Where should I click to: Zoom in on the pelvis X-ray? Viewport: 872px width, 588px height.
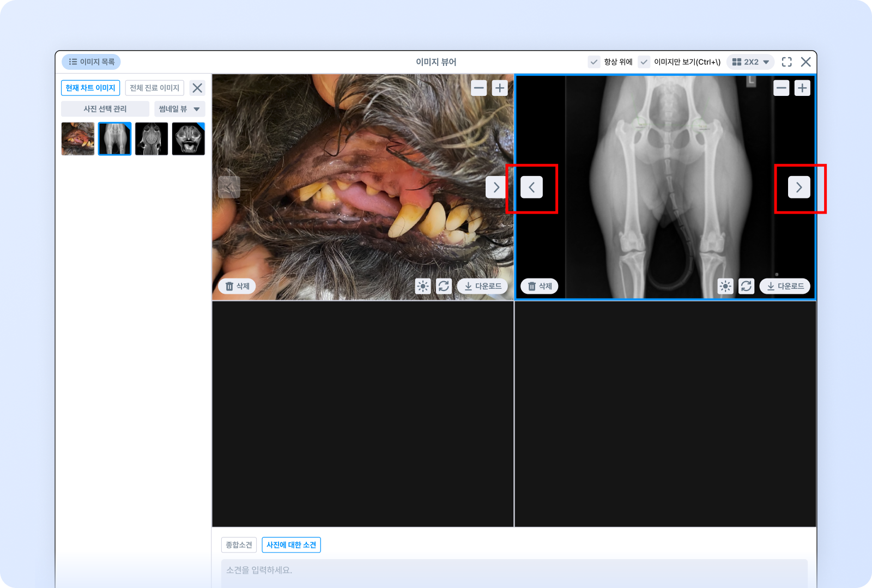tap(802, 88)
